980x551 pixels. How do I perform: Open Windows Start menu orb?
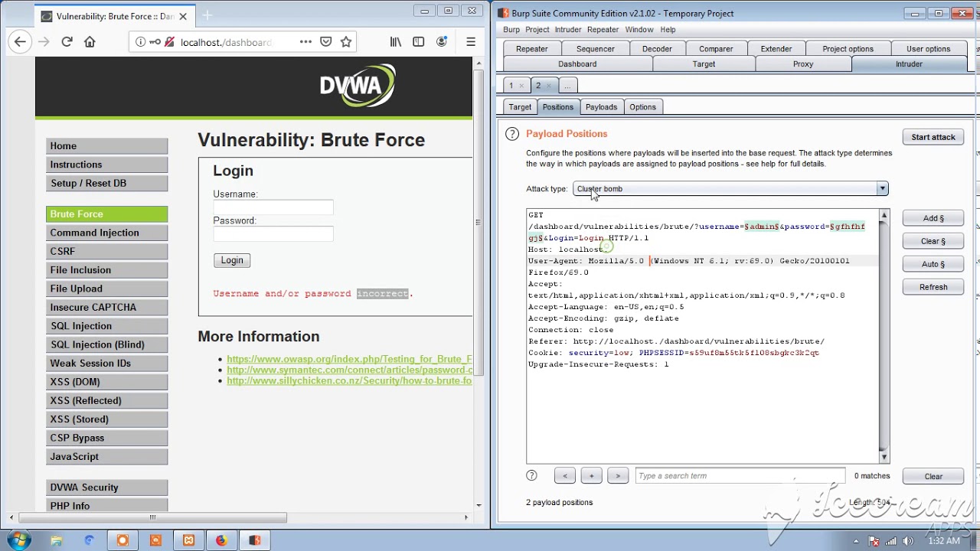[x=18, y=540]
